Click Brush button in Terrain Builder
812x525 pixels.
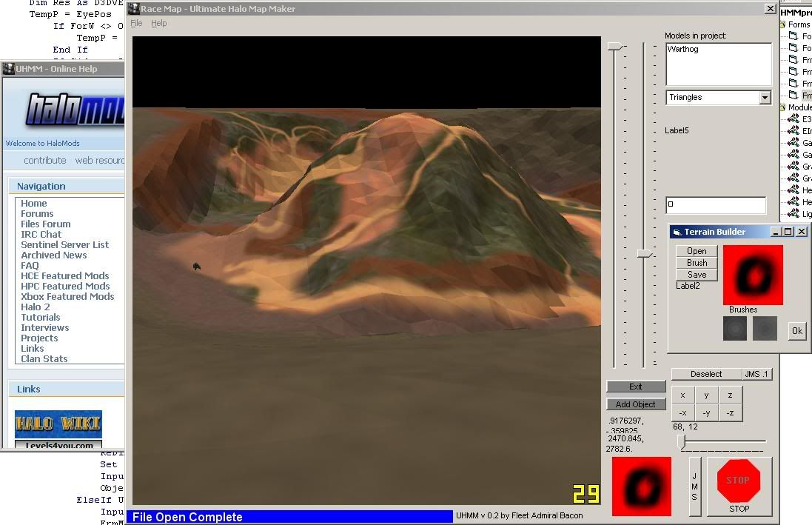coord(697,263)
